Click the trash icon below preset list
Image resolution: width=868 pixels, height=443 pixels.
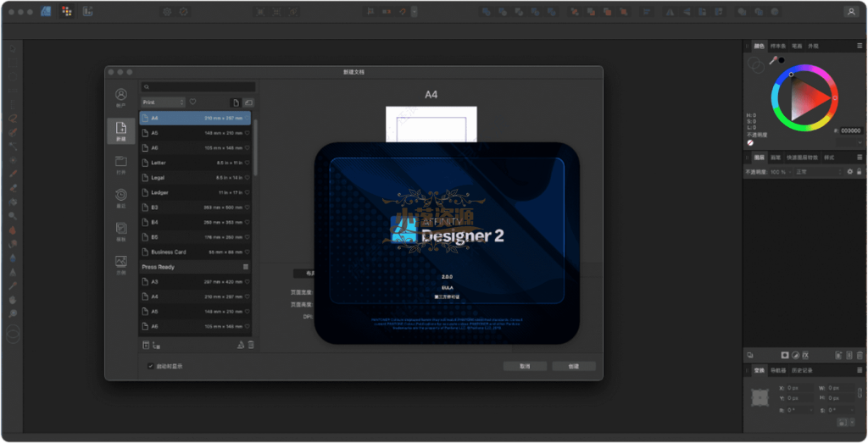point(251,345)
